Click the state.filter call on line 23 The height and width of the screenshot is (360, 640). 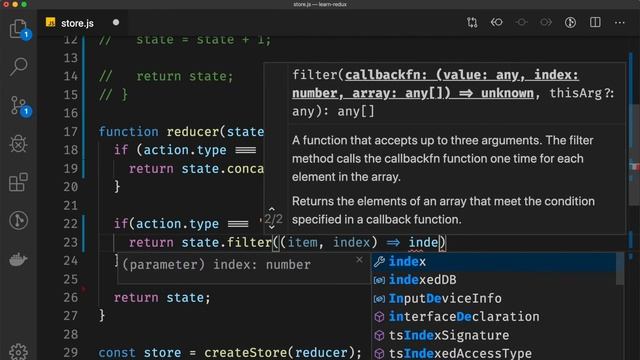[227, 242]
